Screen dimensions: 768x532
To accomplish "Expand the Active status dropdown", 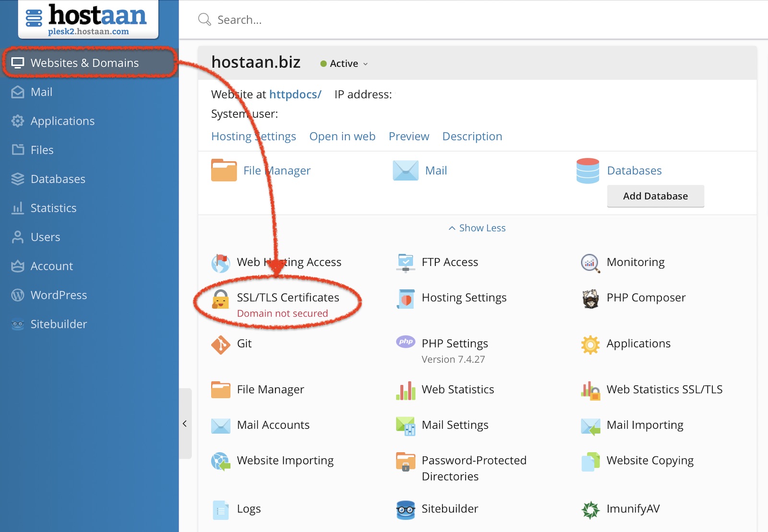I will point(344,64).
